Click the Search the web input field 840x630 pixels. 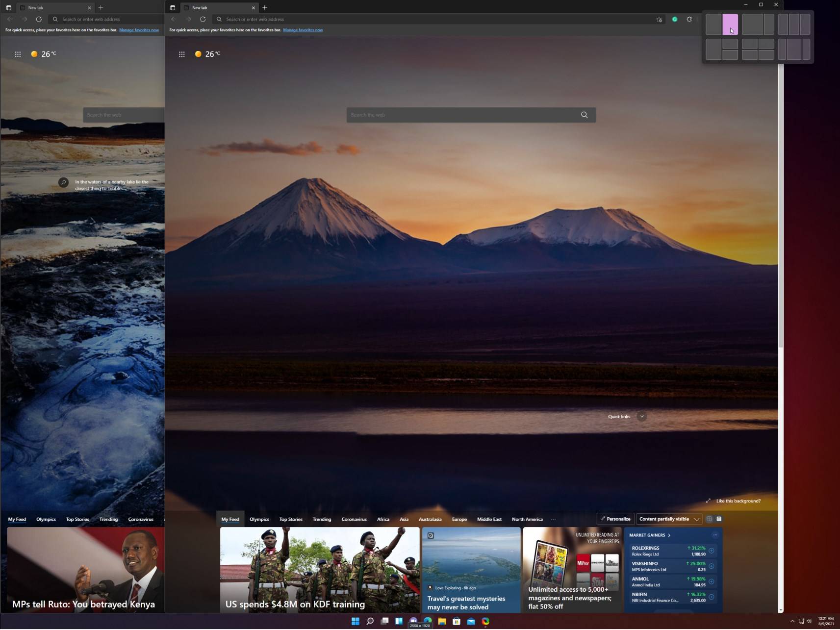point(461,115)
